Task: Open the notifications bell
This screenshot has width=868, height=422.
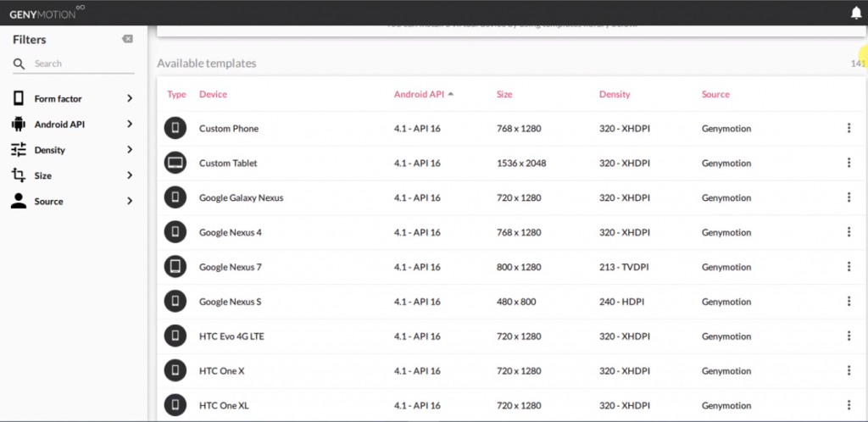Action: pyautogui.click(x=856, y=13)
